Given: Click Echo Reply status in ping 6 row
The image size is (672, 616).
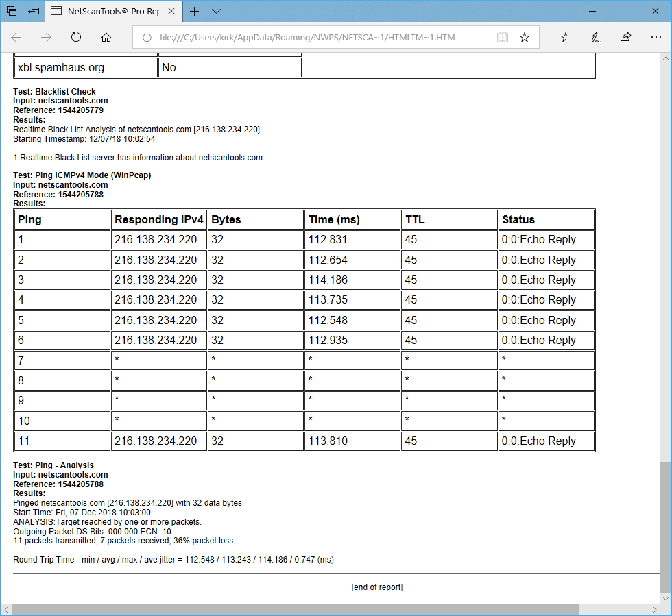Looking at the screenshot, I should pyautogui.click(x=539, y=340).
